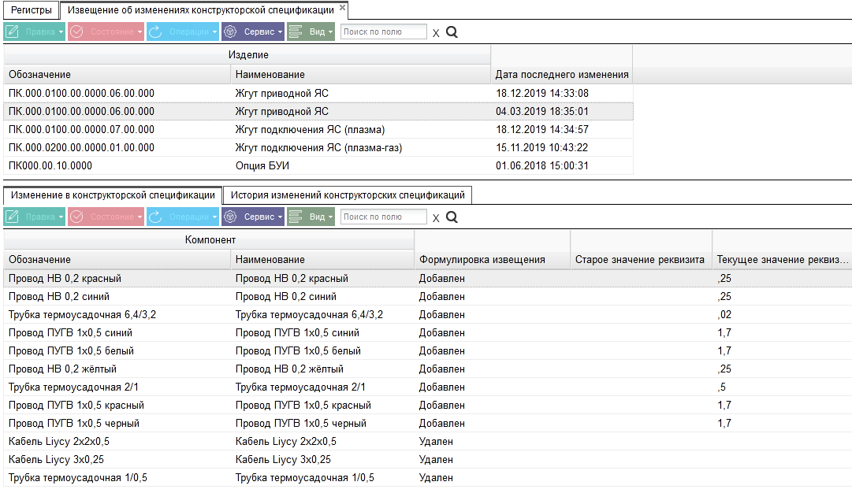Screen dimensions: 852x504
Task: Click the list icon in the lower Вид button
Action: (x=295, y=217)
